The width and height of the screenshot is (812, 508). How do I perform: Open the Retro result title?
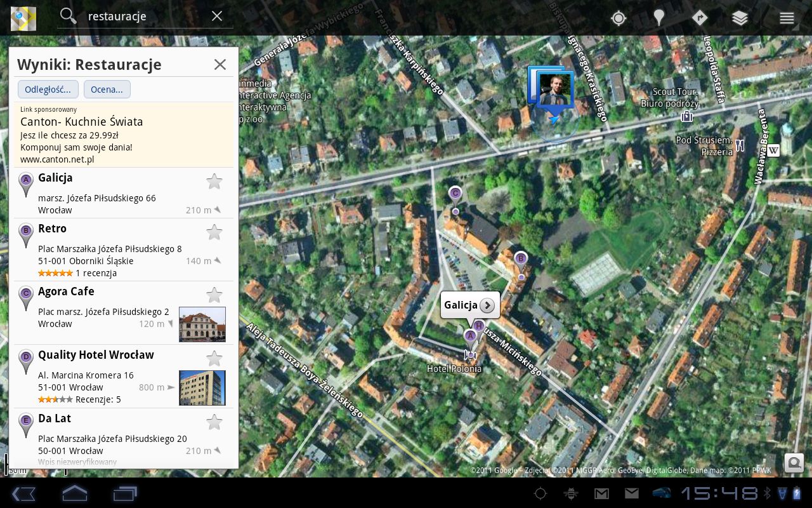(52, 229)
